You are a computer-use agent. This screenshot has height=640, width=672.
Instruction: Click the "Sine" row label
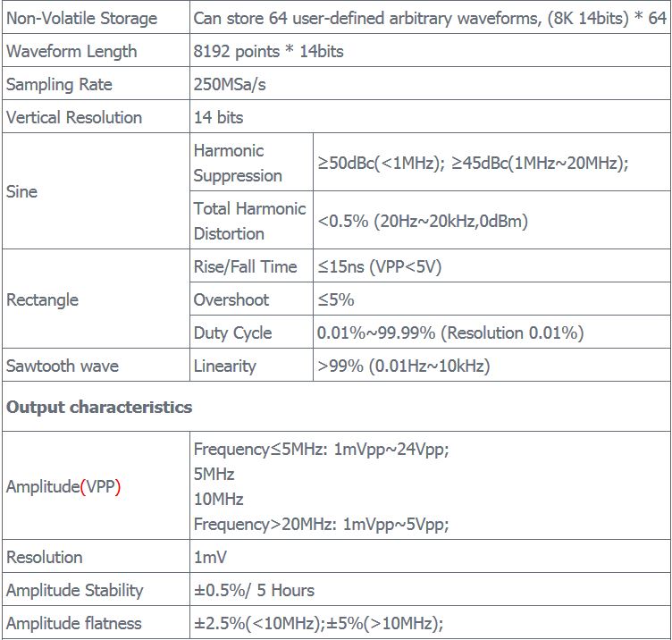tap(21, 191)
